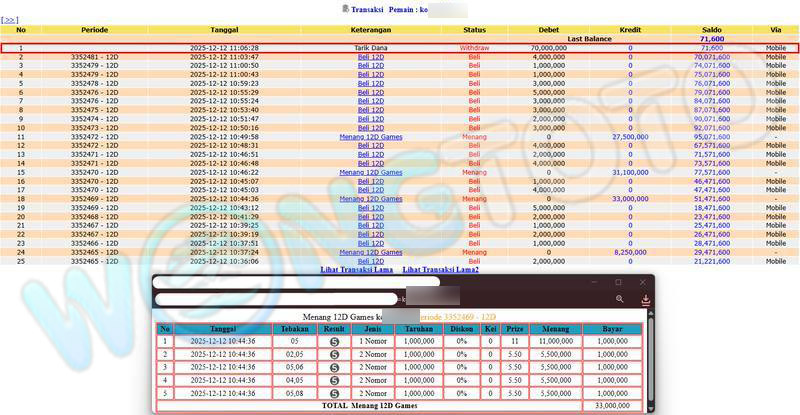Click the download icon in popup toolbar
This screenshot has width=800, height=415.
tap(645, 299)
